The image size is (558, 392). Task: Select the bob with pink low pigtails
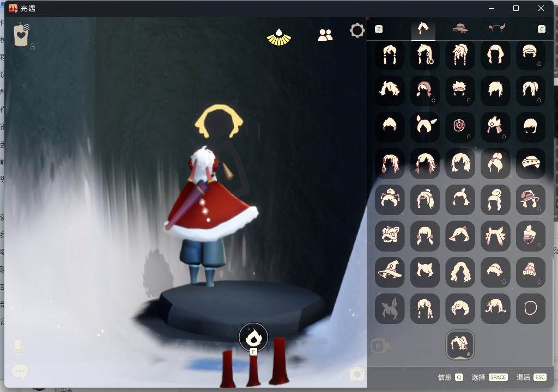click(425, 236)
